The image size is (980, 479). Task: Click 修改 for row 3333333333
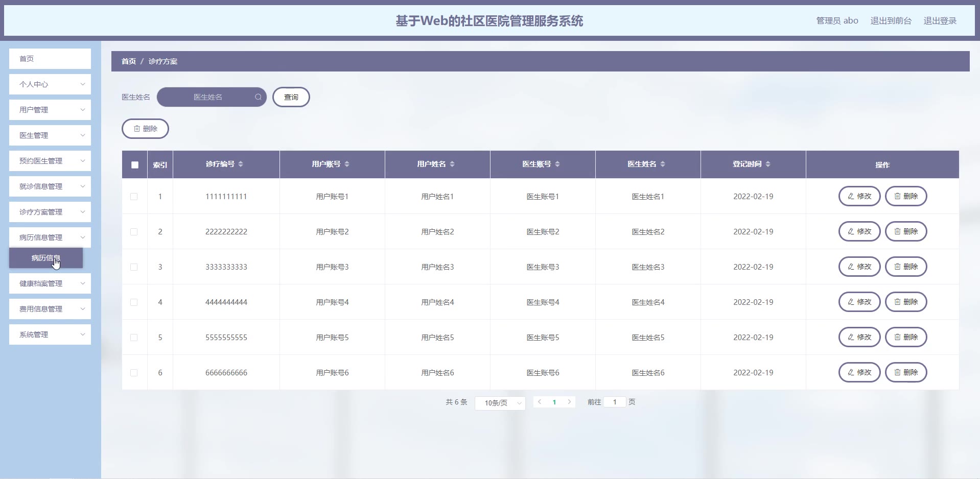click(x=859, y=267)
